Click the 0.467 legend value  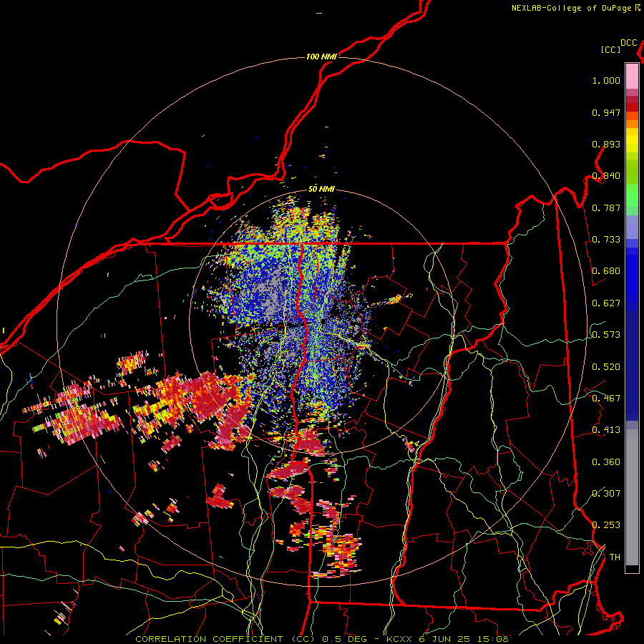606,399
